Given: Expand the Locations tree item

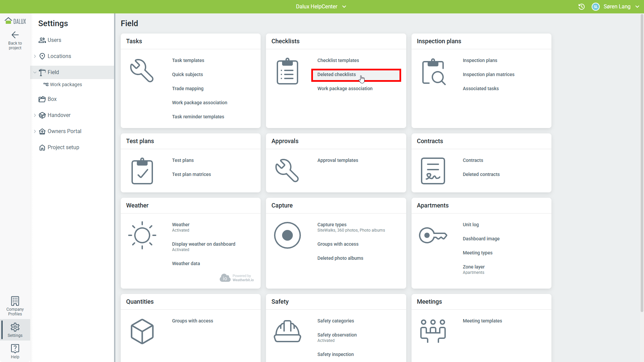Looking at the screenshot, I should click(35, 56).
